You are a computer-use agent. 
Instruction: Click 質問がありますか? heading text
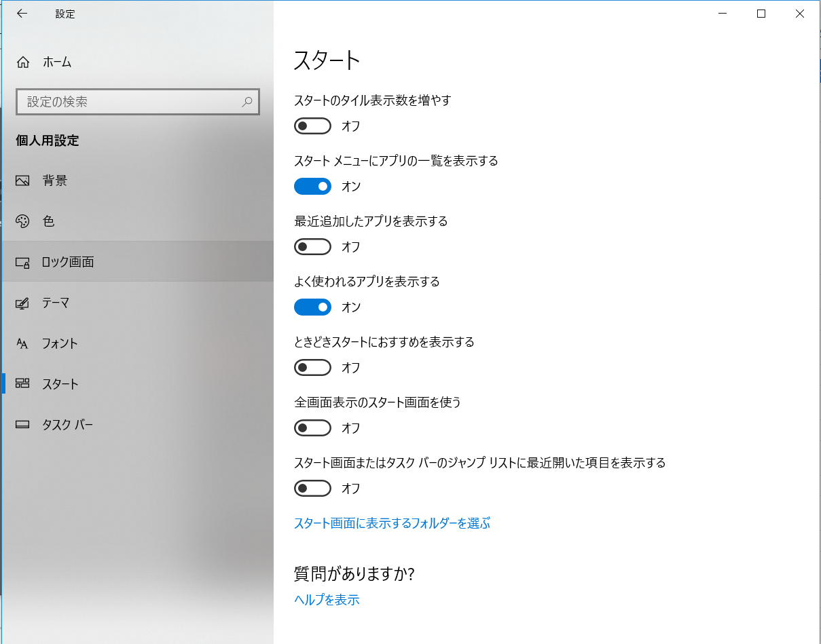pyautogui.click(x=354, y=574)
